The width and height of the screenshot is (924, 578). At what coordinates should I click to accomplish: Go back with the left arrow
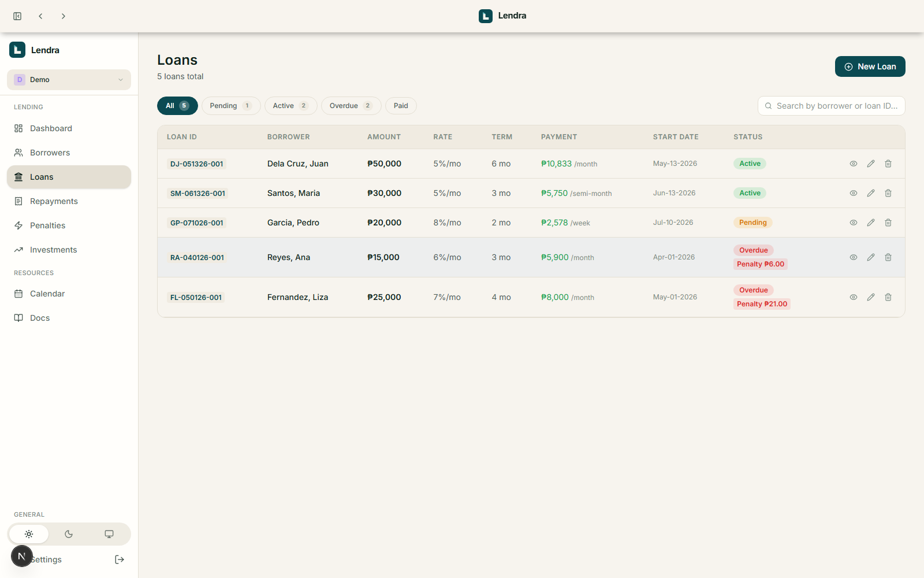[x=40, y=16]
